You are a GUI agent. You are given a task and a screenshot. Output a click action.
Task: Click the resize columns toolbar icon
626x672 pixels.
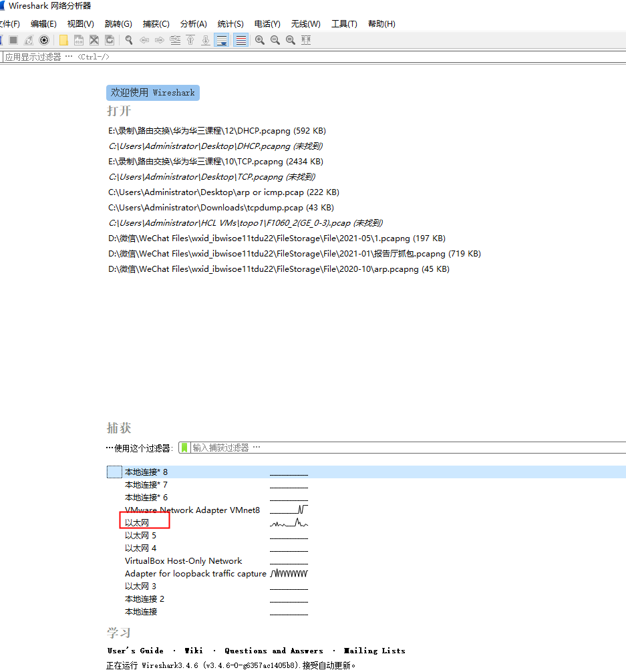[x=306, y=40]
